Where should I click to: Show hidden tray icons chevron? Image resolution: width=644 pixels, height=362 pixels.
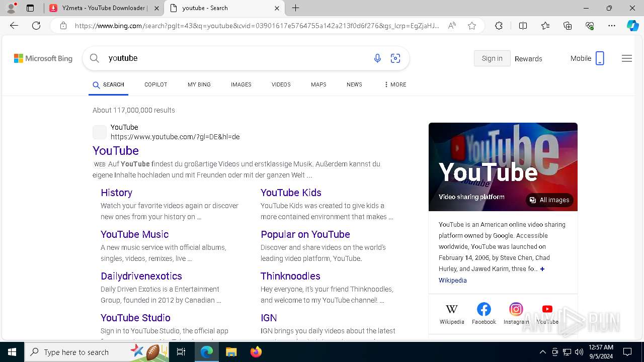pos(543,352)
